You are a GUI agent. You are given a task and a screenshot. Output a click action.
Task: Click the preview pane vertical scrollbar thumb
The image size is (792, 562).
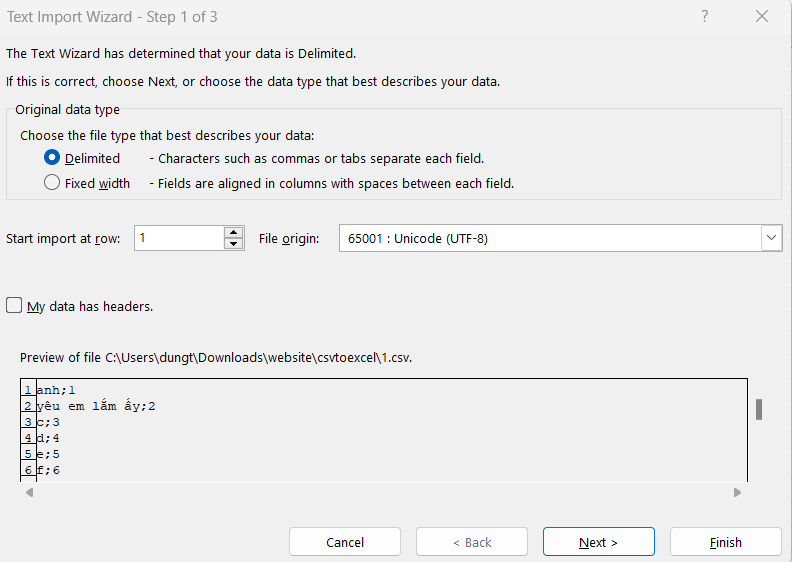point(759,409)
